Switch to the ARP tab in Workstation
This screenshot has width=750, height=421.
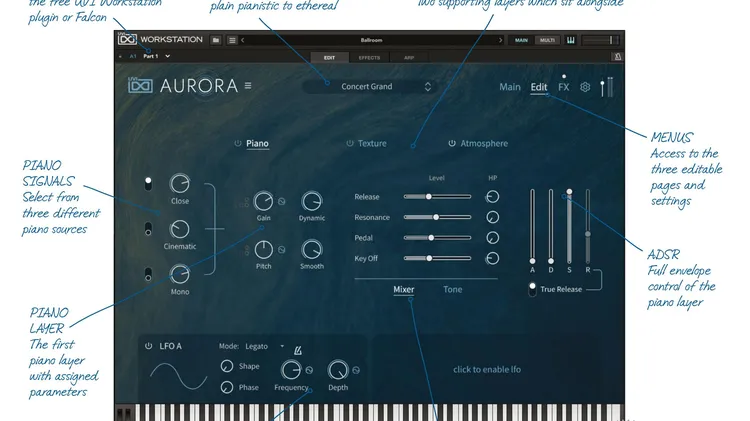(409, 57)
